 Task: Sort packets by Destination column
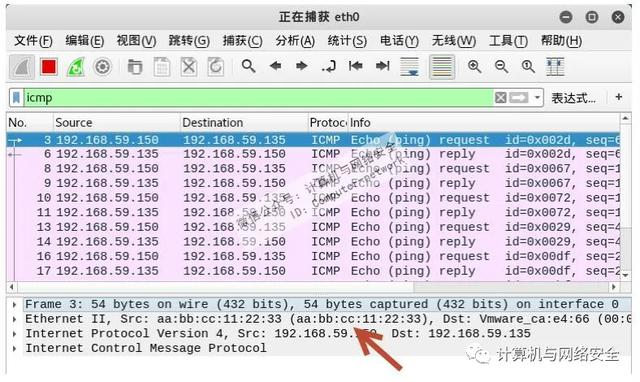pos(244,123)
